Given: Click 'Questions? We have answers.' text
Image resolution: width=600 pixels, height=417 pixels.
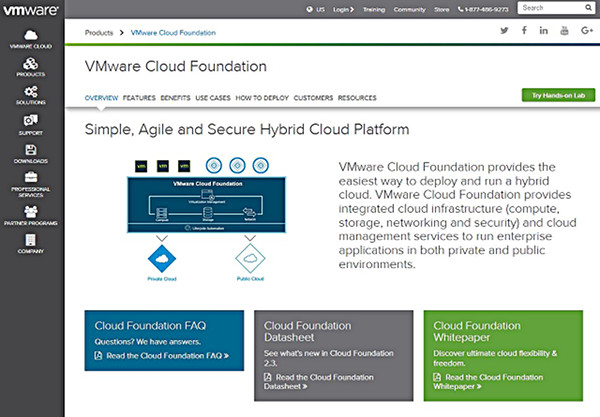Looking at the screenshot, I should pyautogui.click(x=148, y=341).
